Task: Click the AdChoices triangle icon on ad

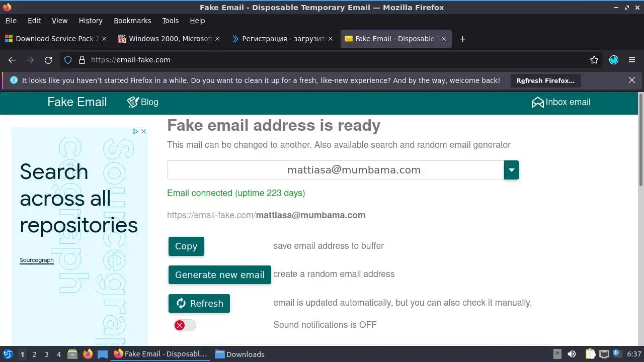Action: point(135,131)
